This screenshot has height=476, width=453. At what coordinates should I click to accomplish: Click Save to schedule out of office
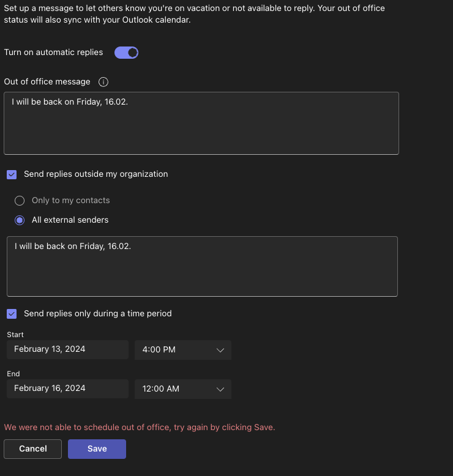97,449
